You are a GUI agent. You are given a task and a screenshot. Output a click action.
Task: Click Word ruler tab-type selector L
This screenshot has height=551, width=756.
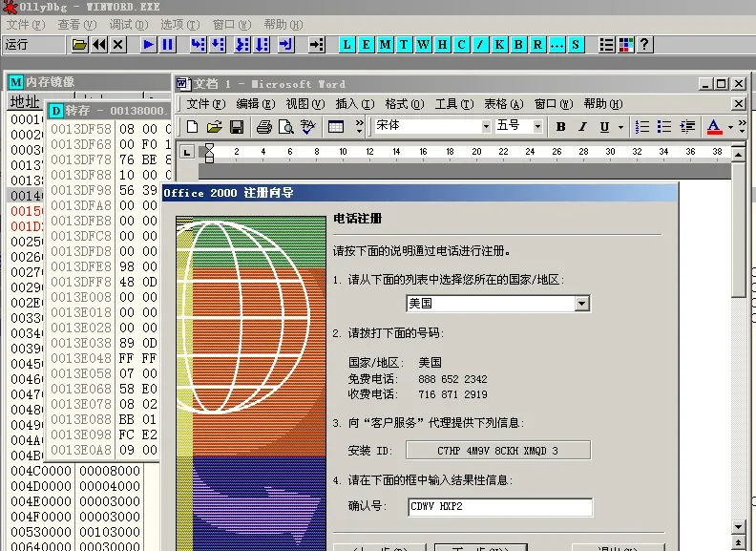click(187, 153)
